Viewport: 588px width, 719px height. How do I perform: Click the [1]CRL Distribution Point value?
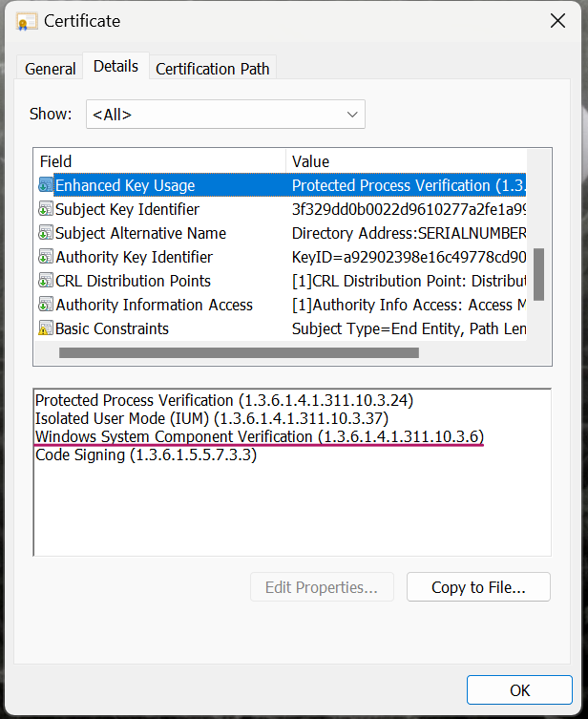coord(409,281)
